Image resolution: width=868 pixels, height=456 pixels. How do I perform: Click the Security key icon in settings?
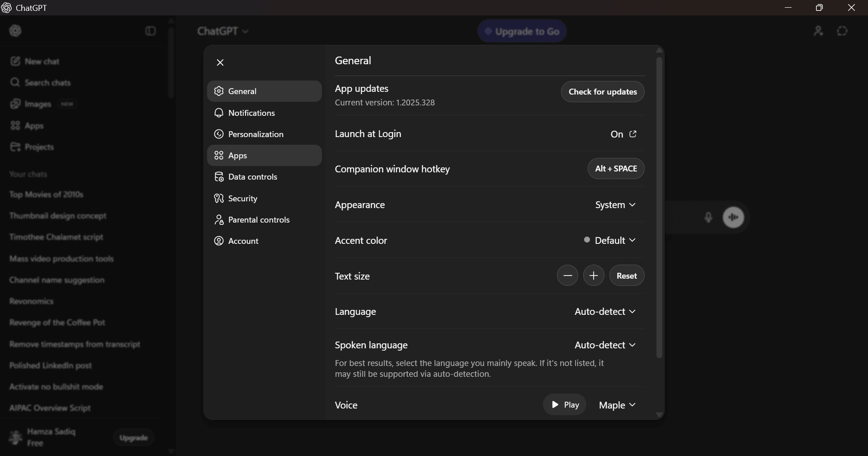219,199
